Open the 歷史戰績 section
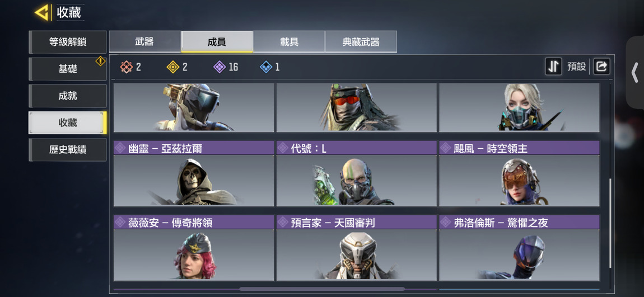 point(68,150)
